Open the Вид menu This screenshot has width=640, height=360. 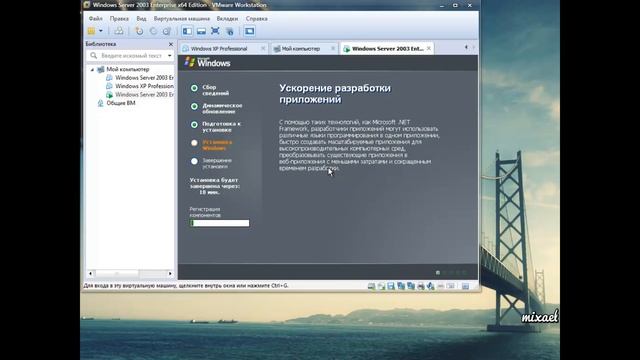pos(141,18)
